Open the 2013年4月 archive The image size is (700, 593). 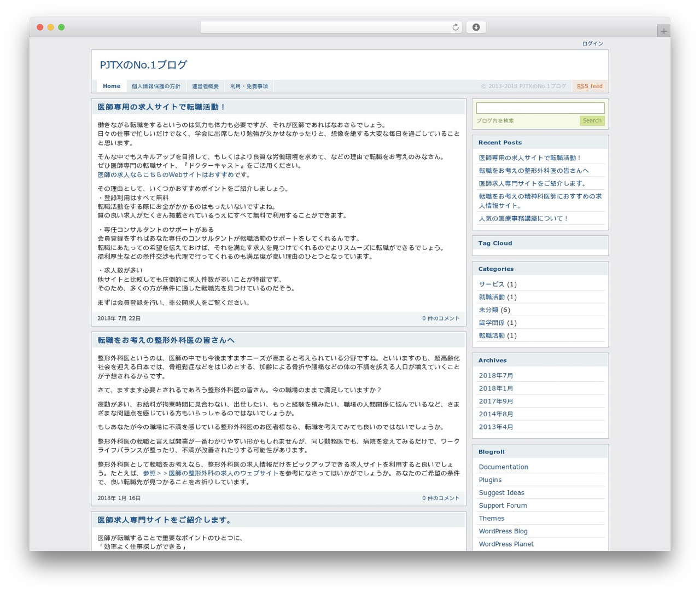(x=496, y=427)
